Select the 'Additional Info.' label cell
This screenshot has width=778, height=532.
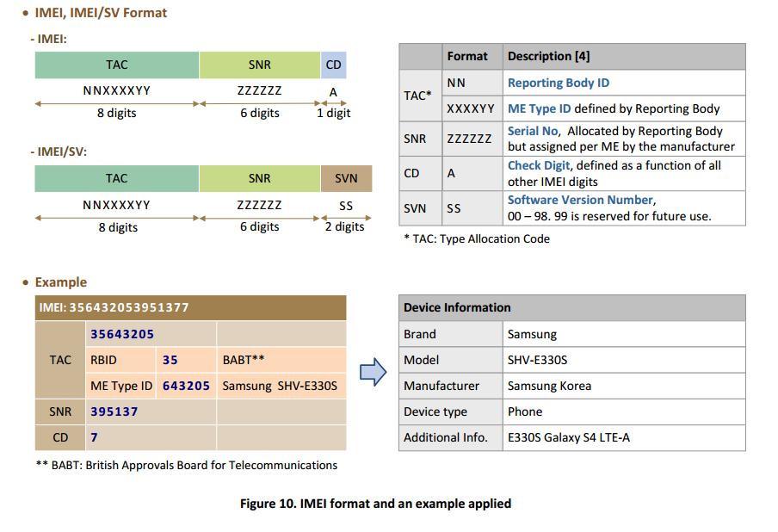pos(451,437)
